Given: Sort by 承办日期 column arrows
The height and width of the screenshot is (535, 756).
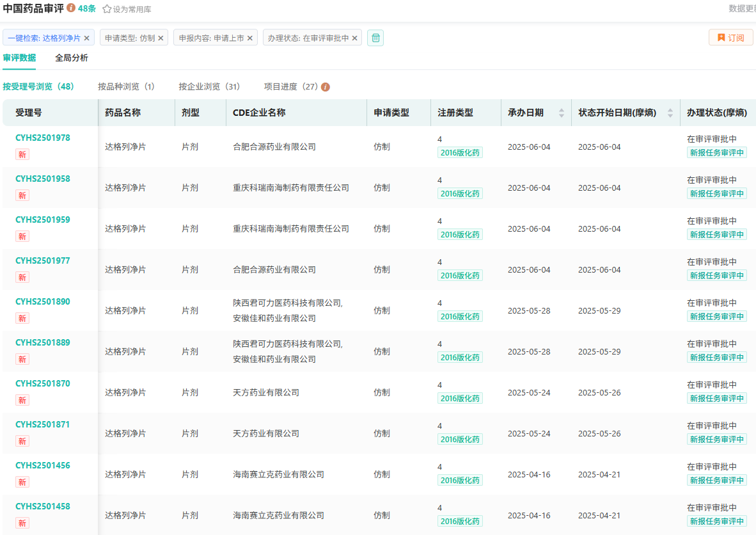Looking at the screenshot, I should click(x=562, y=113).
